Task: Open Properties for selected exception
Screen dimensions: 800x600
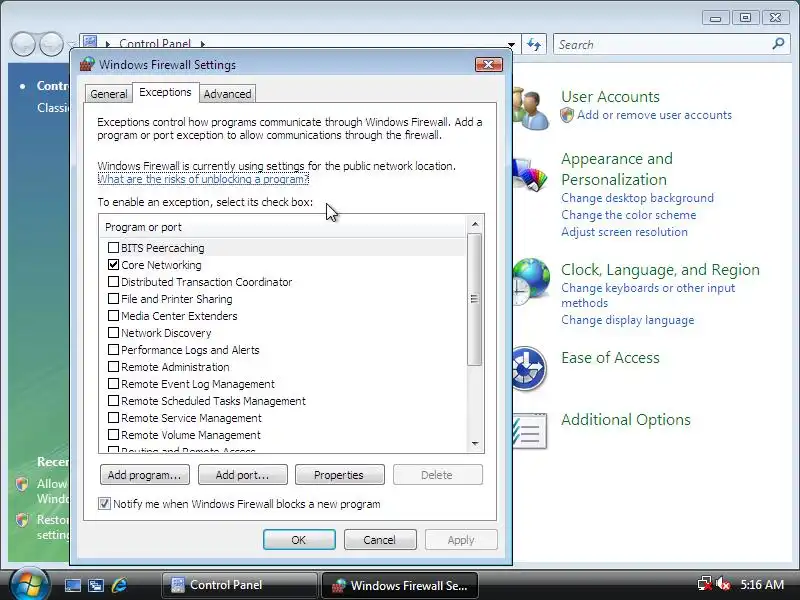Action: coord(340,475)
